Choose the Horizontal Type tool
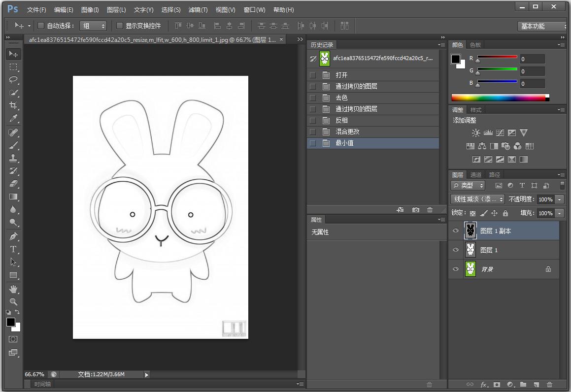The image size is (571, 392). (13, 249)
